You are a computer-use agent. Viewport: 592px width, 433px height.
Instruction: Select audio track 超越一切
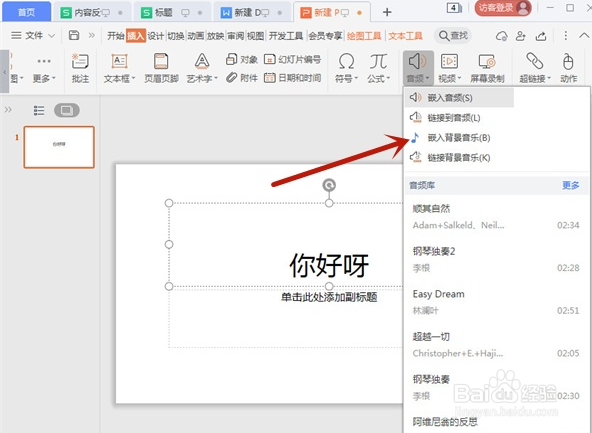(x=496, y=345)
